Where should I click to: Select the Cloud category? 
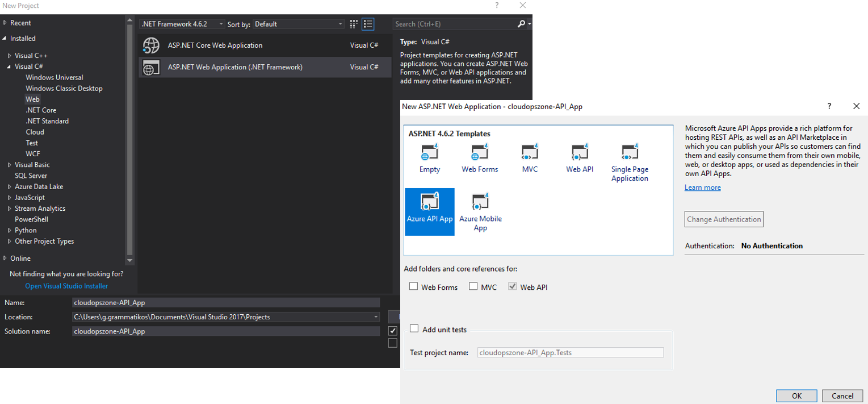pyautogui.click(x=35, y=132)
